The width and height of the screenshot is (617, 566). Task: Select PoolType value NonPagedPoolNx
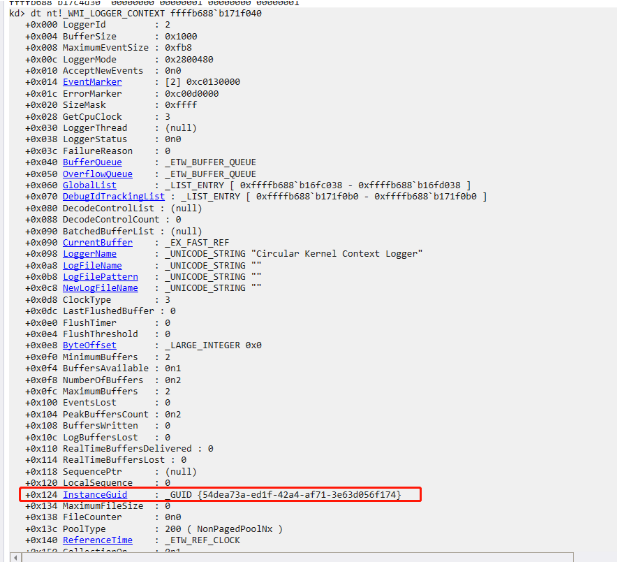click(235, 529)
